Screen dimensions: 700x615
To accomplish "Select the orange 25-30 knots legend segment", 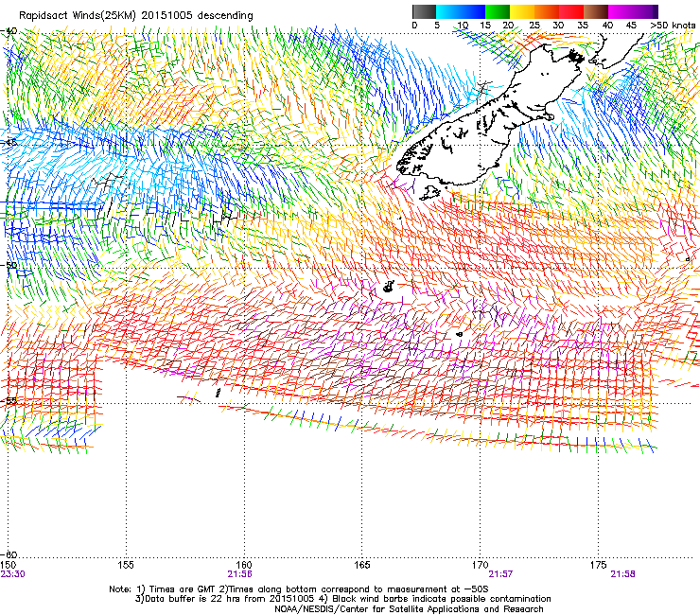I will point(547,11).
